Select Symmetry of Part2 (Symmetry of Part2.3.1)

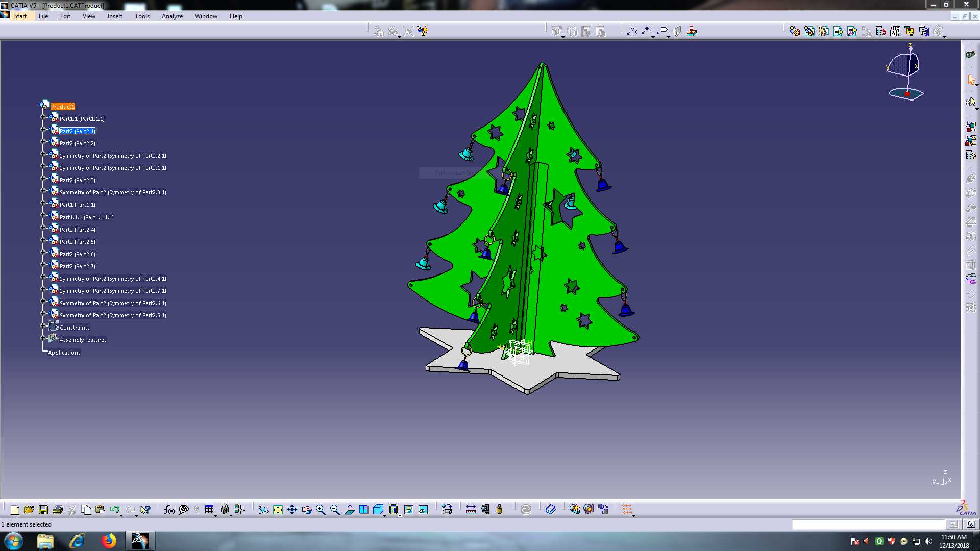tap(113, 192)
